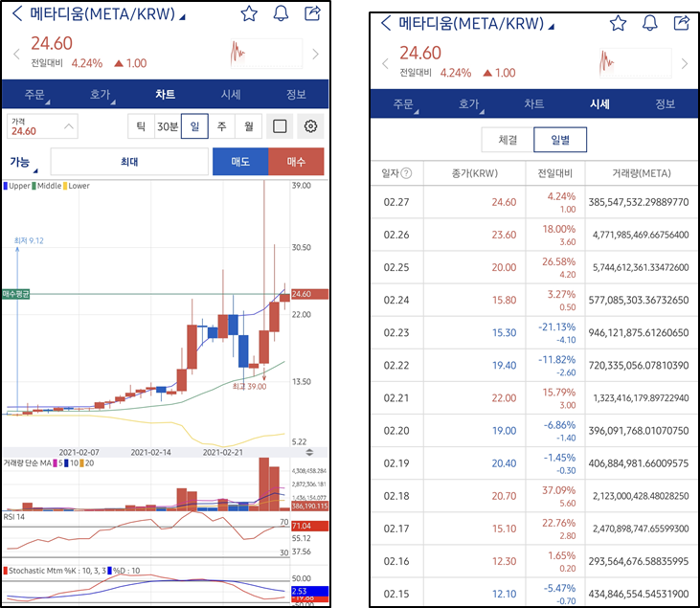700x608 pixels.
Task: Favorite coin with star in left screen
Action: [x=249, y=13]
